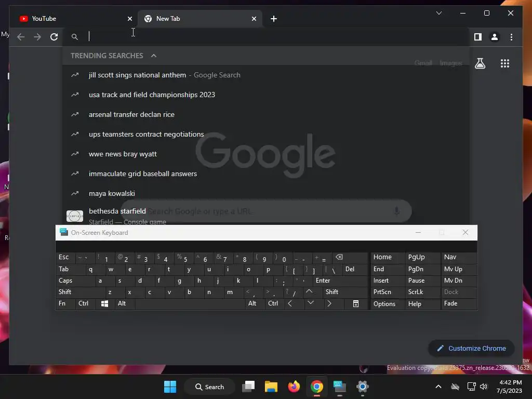Click the Chrome forward arrow
This screenshot has height=399, width=532.
[37, 37]
